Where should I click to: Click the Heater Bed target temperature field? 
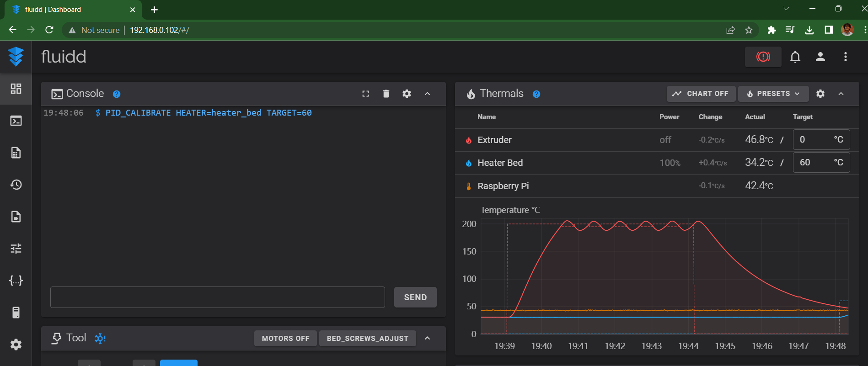pos(821,163)
